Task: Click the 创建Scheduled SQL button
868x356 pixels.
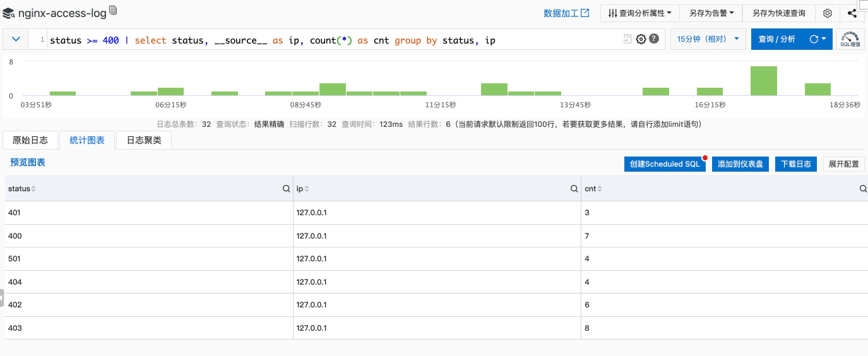Action: 665,164
